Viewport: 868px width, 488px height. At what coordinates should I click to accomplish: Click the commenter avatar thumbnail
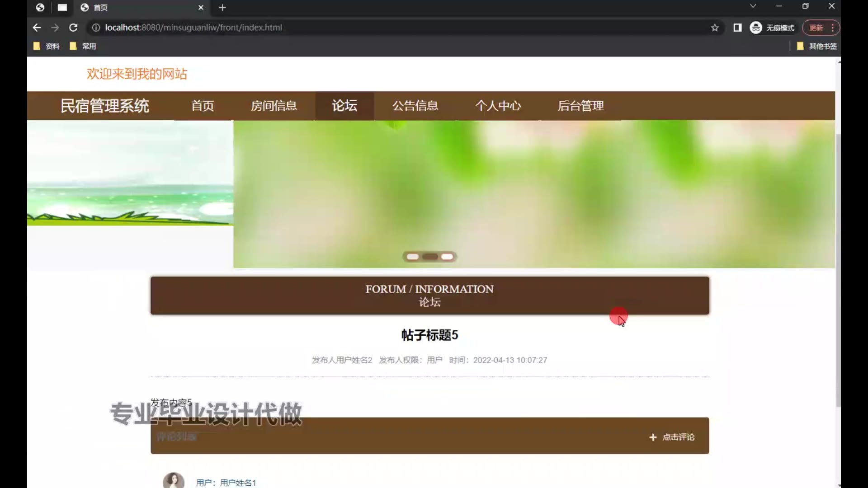click(x=174, y=480)
